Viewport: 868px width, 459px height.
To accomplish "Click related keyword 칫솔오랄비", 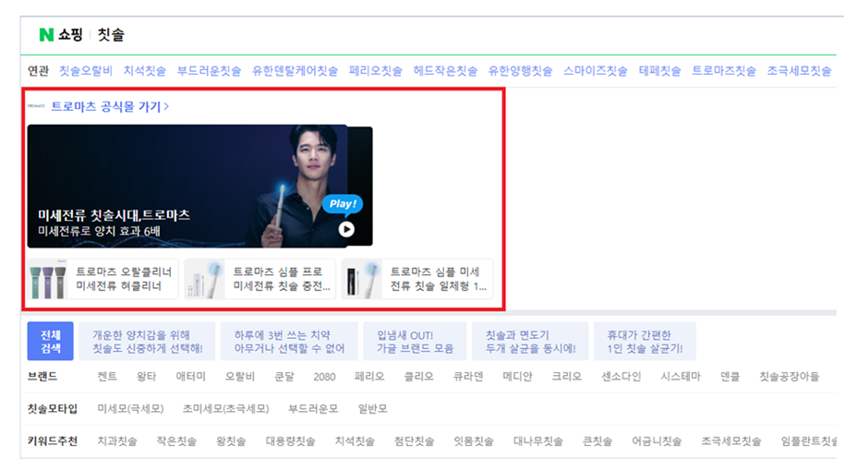I will point(86,71).
